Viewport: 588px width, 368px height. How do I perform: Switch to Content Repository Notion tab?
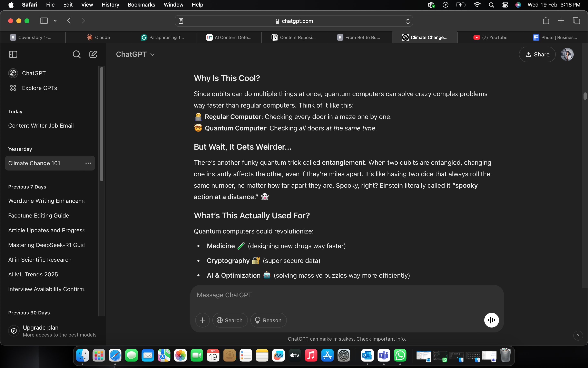click(294, 37)
